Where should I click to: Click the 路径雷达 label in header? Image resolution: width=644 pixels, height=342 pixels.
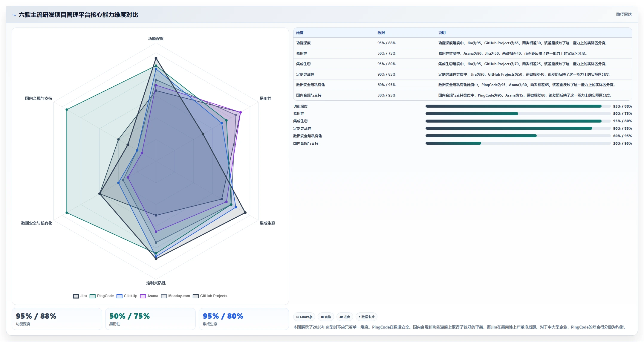(624, 14)
